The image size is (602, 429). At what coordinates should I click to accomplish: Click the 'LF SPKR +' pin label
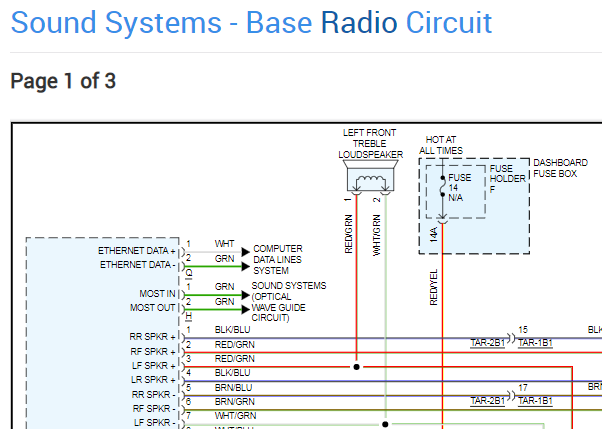point(154,366)
